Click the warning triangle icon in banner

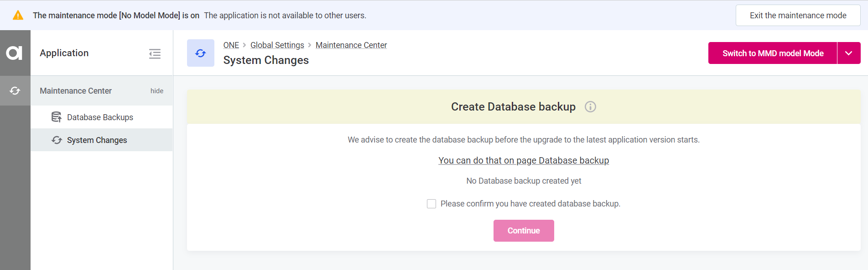pos(18,16)
